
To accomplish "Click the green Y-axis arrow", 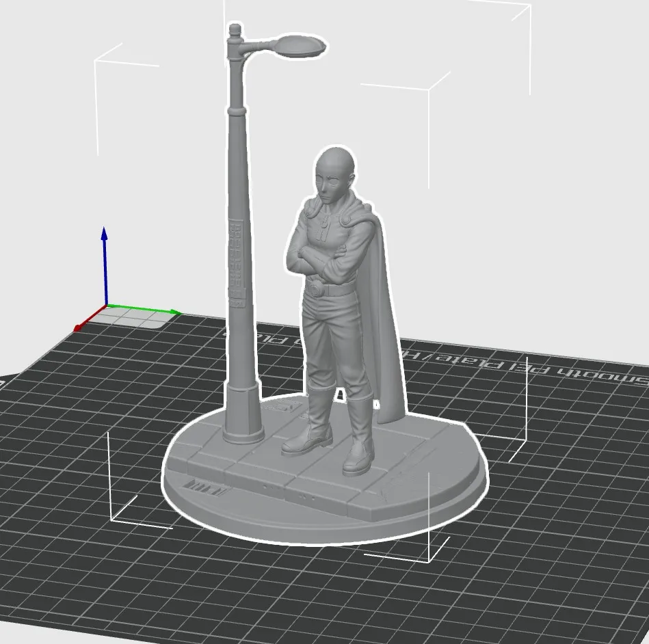I will [x=144, y=309].
